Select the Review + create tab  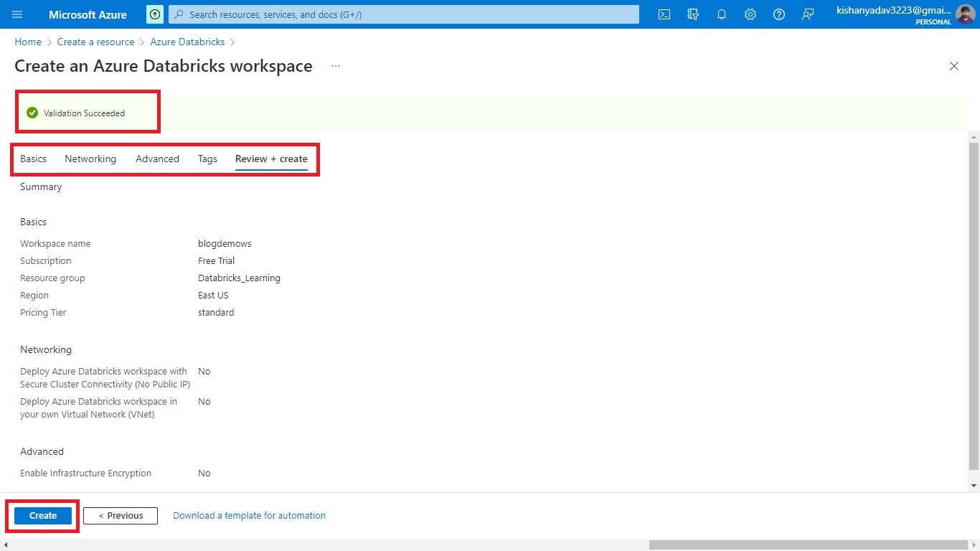pos(271,159)
